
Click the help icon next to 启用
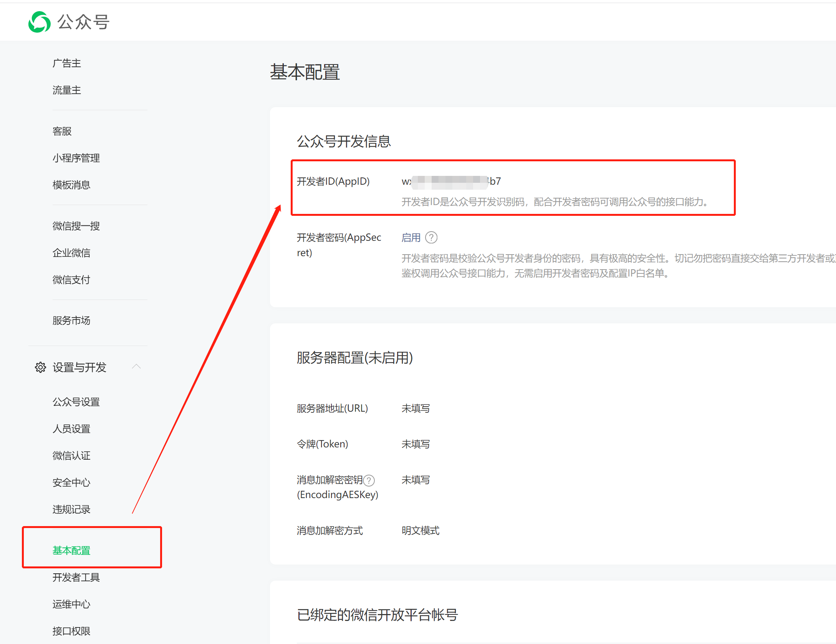(x=431, y=238)
